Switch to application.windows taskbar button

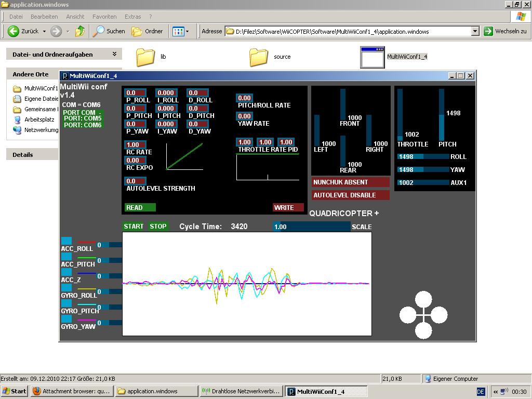tap(156, 391)
